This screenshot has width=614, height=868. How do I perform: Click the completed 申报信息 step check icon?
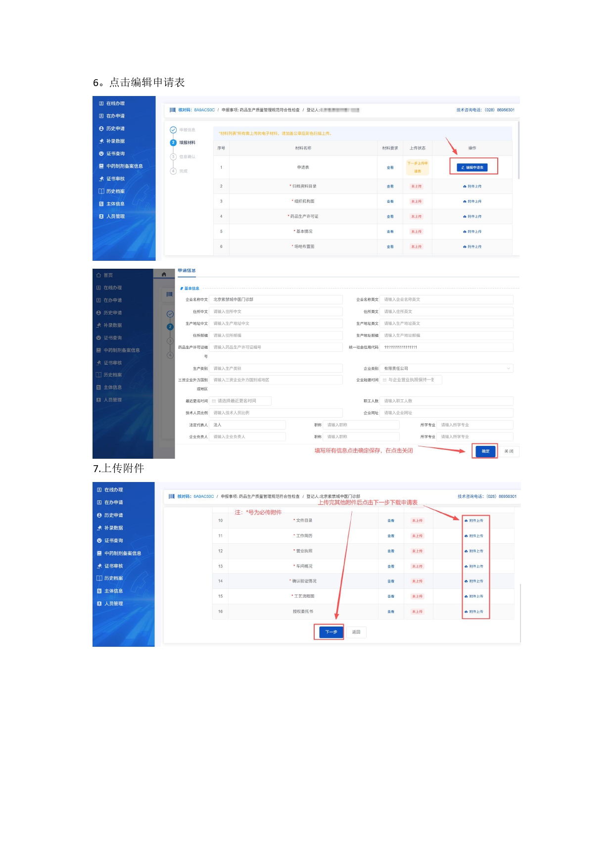173,130
